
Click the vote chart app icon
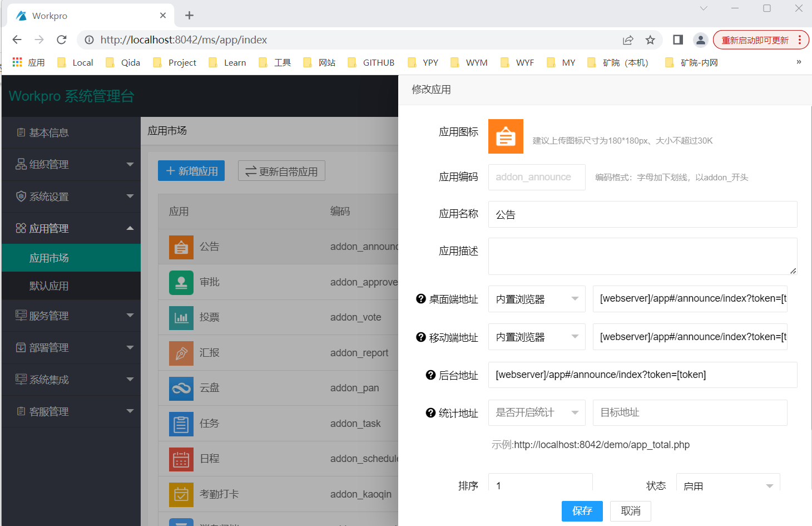point(181,318)
